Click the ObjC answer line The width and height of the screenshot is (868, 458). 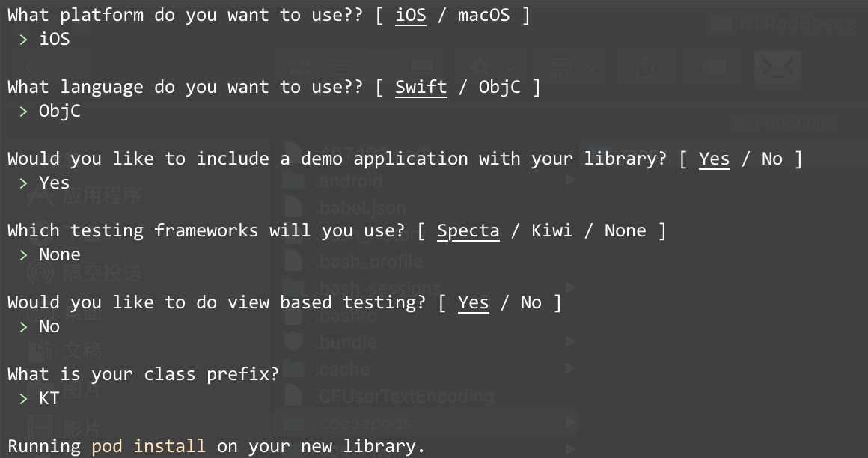coord(59,112)
